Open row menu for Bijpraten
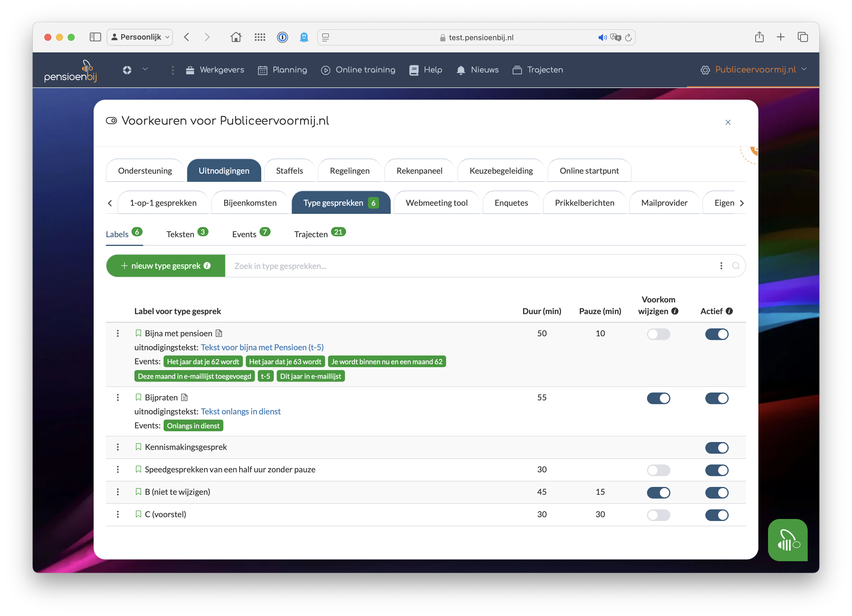 118,397
